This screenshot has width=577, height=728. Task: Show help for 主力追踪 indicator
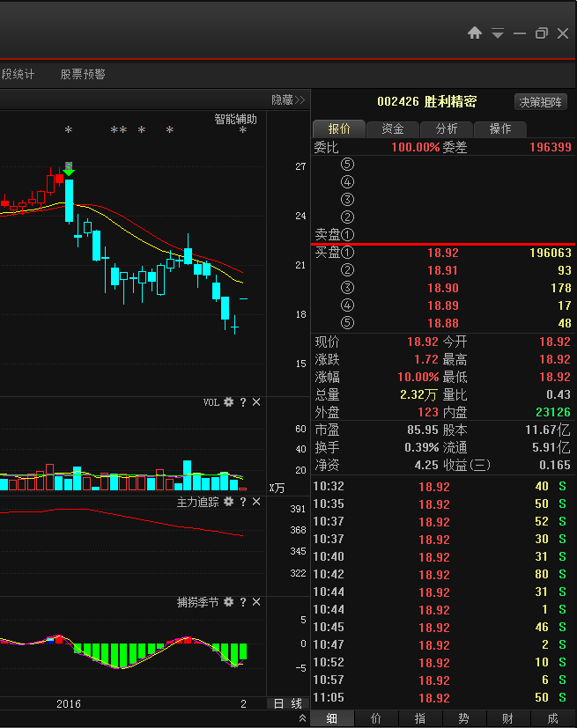pos(243,502)
